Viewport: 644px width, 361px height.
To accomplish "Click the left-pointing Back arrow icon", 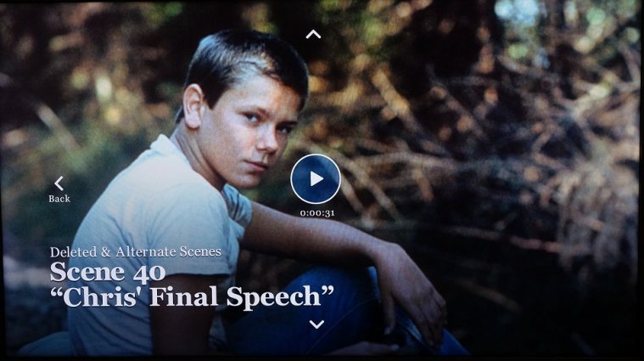I will (59, 183).
